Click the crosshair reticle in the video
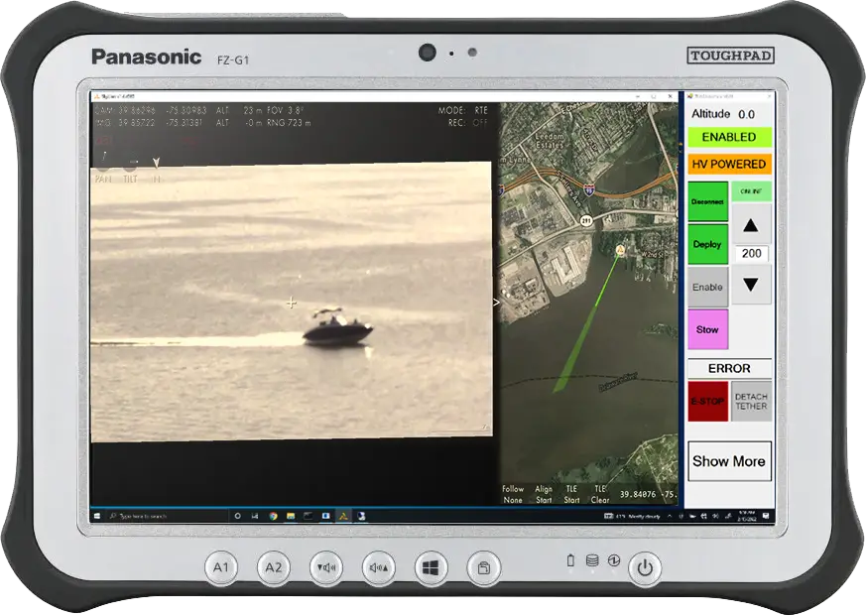Screen dimensions: 866x616 (291, 303)
